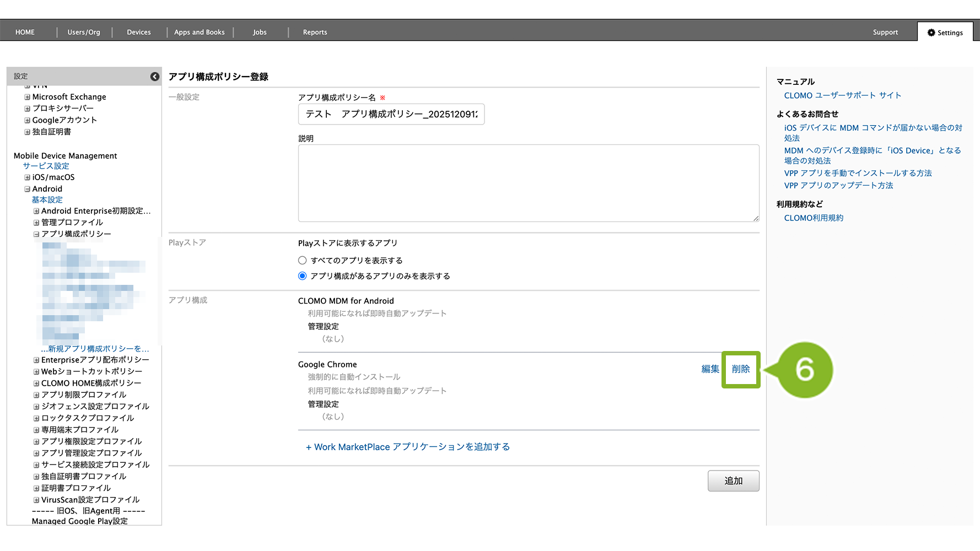980x551 pixels.
Task: Open Settings via the gear icon
Action: tap(931, 33)
